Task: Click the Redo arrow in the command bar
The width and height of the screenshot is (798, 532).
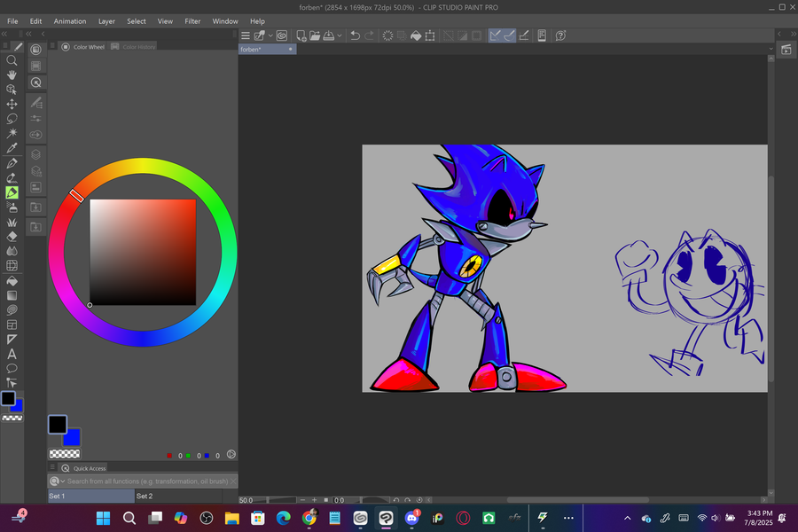Action: [x=370, y=35]
